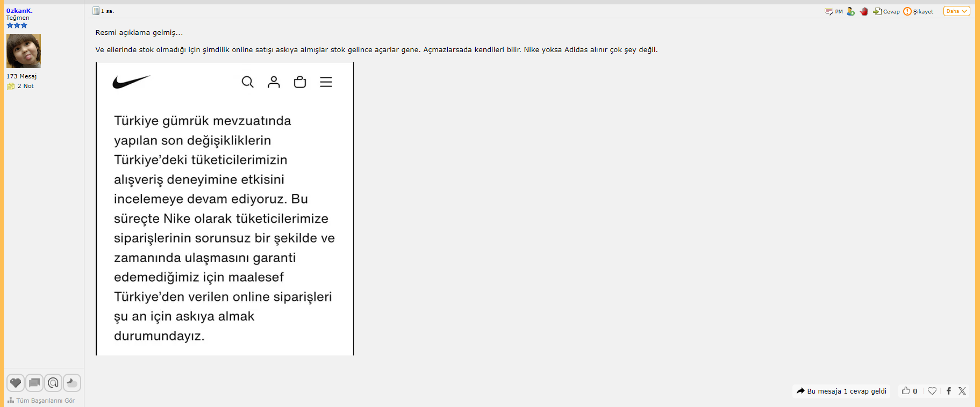Screen dimensions: 980x407
Task: Add user as friend icon
Action: [850, 11]
